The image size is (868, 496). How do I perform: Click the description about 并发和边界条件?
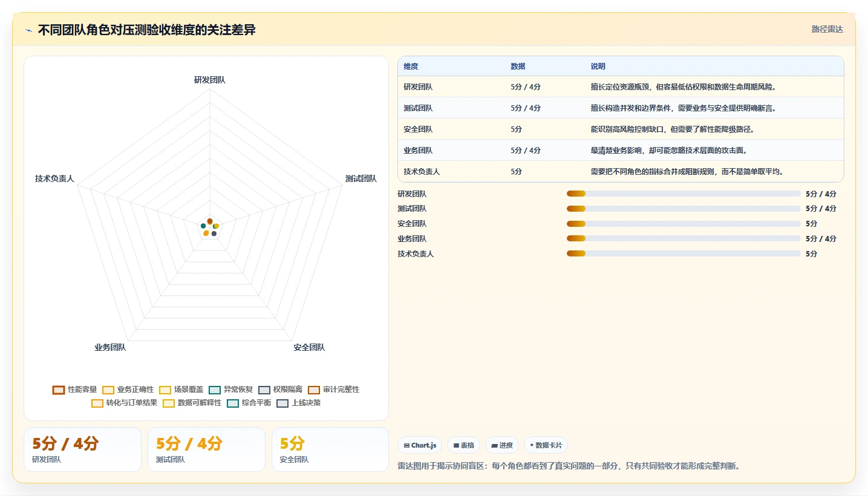(684, 108)
